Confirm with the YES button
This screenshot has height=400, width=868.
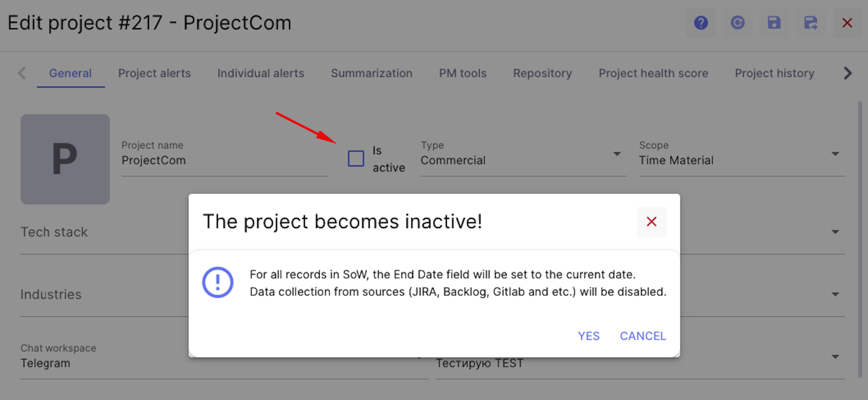point(589,336)
